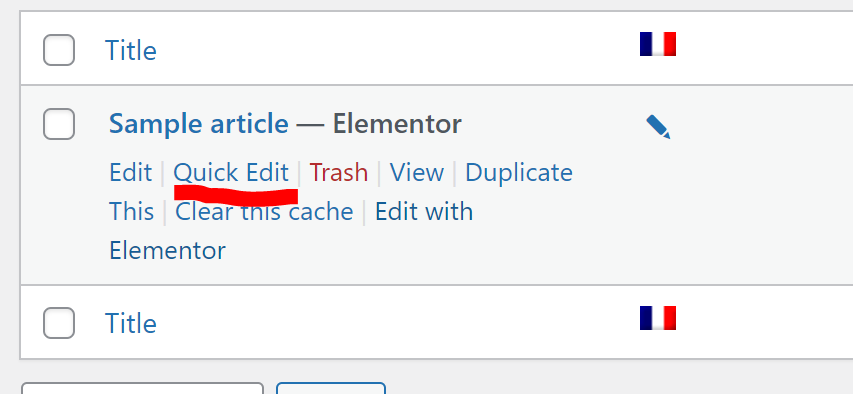View the Sample article post
Image resolution: width=853 pixels, height=394 pixels.
pos(417,173)
